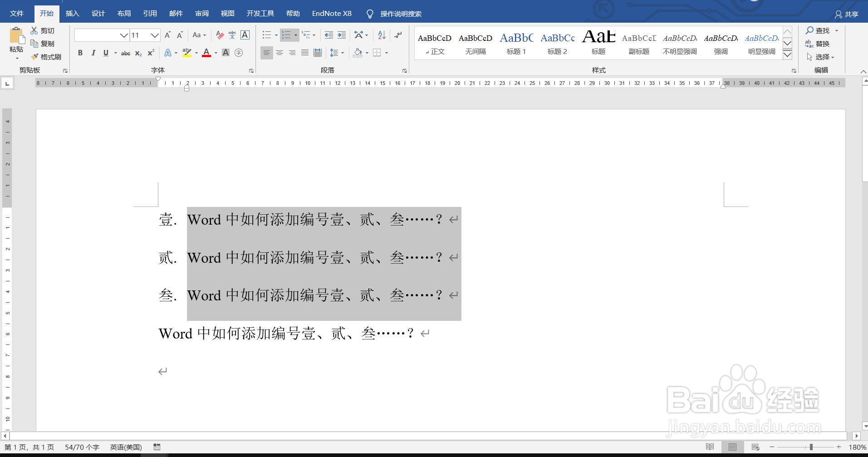This screenshot has width=868, height=457.
Task: Open the 文件 (File) tab
Action: click(x=17, y=14)
